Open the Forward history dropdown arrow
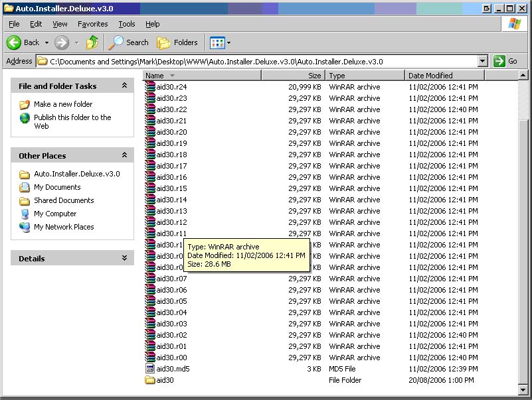Screen dimensions: 532x400 click(76, 42)
